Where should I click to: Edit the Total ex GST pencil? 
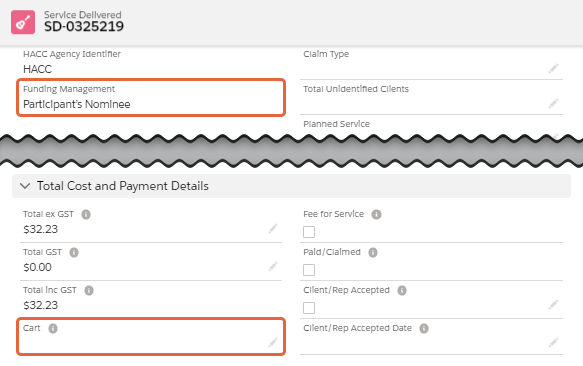click(273, 229)
